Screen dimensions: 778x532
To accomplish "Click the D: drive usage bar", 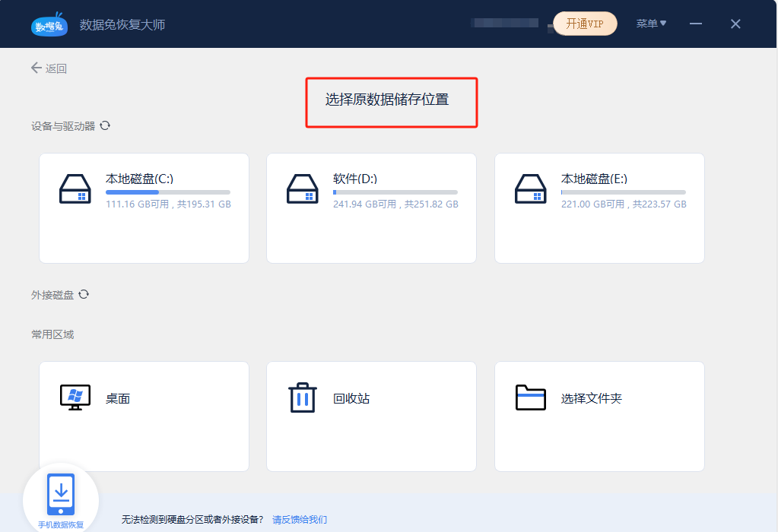I will pyautogui.click(x=395, y=192).
